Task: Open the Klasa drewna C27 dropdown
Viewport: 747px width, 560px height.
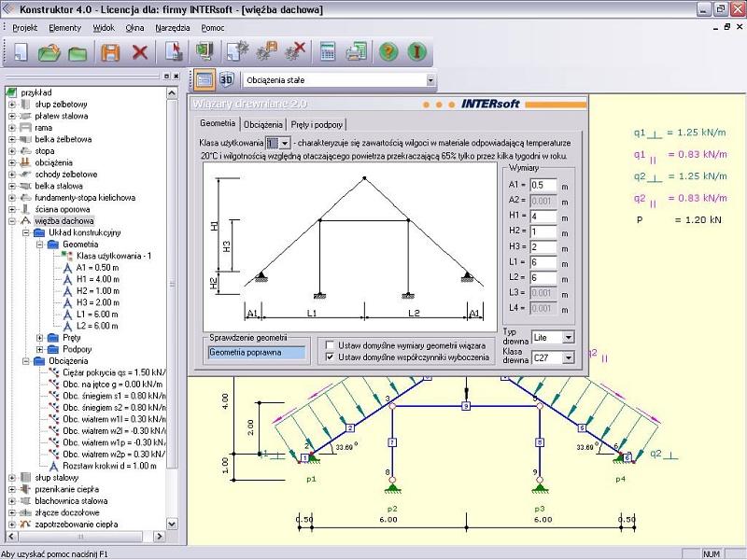Action: pos(568,357)
